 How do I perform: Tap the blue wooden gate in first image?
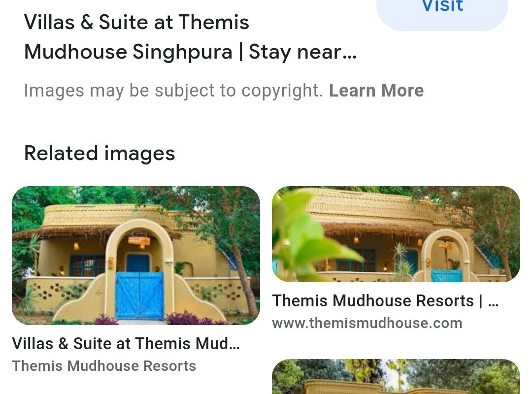click(x=139, y=295)
